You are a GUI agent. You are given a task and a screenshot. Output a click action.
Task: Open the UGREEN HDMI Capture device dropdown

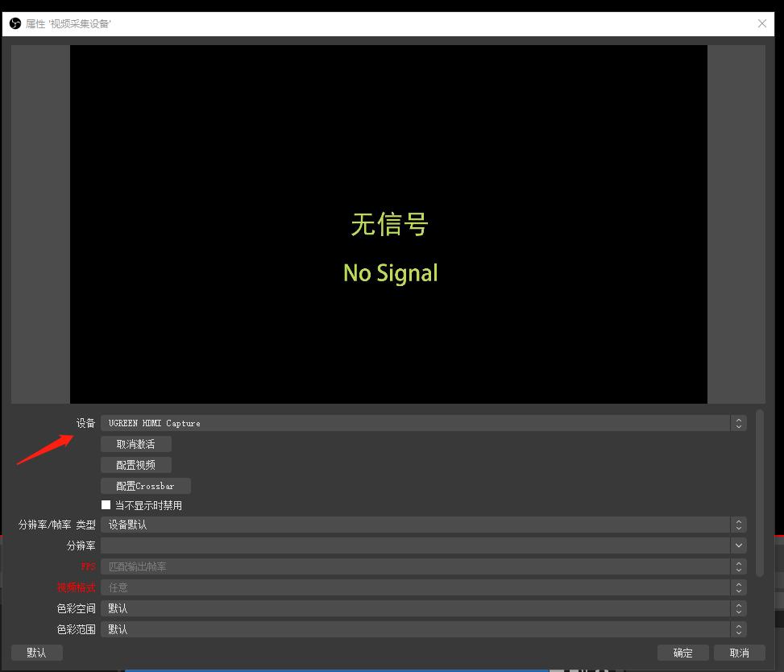419,422
